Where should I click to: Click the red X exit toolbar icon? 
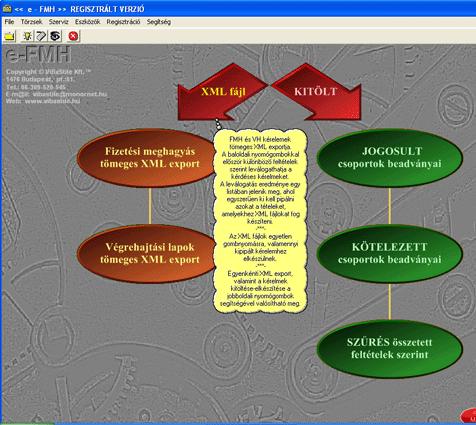[73, 36]
